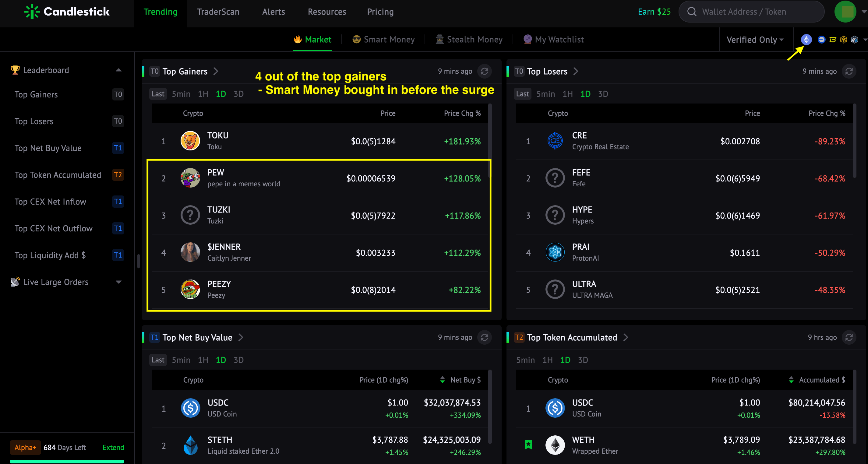Click the Earn $25 link
Screen dimensions: 868x464
coord(654,12)
